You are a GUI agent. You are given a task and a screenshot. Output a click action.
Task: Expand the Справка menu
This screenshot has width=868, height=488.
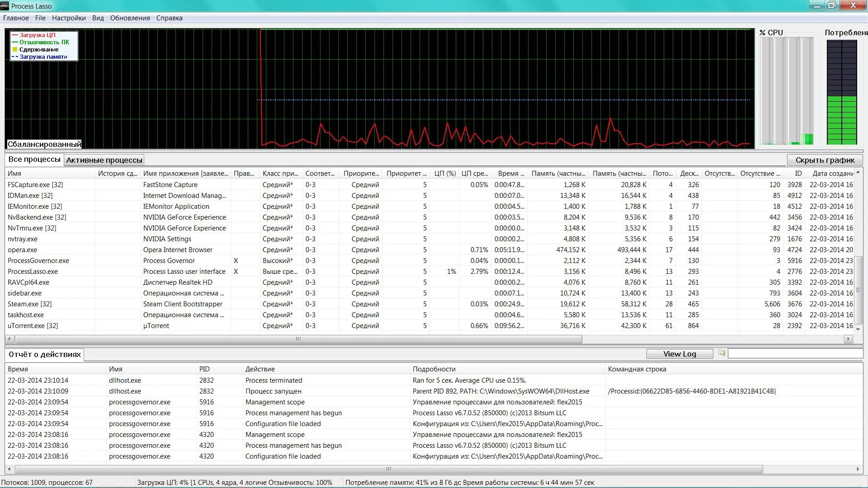169,18
